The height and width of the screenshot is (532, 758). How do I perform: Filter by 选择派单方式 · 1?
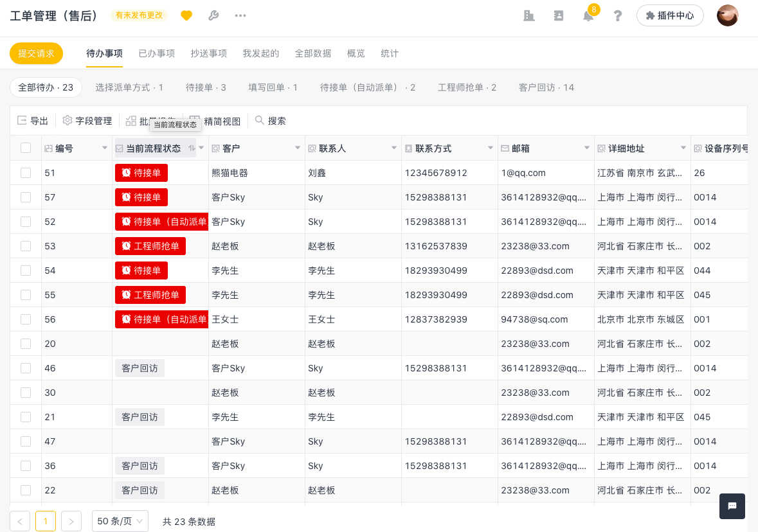click(x=129, y=87)
